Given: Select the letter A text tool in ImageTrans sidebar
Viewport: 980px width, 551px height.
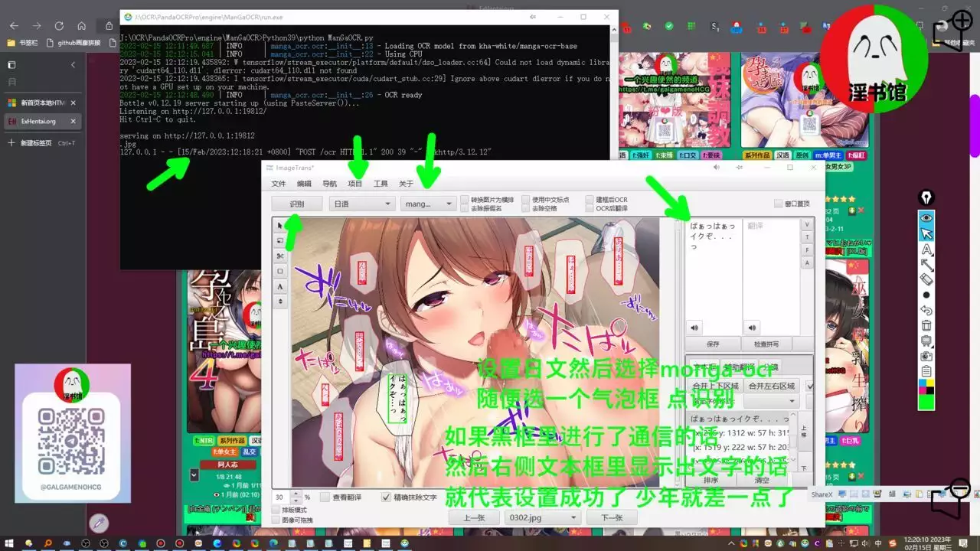Looking at the screenshot, I should coord(280,286).
